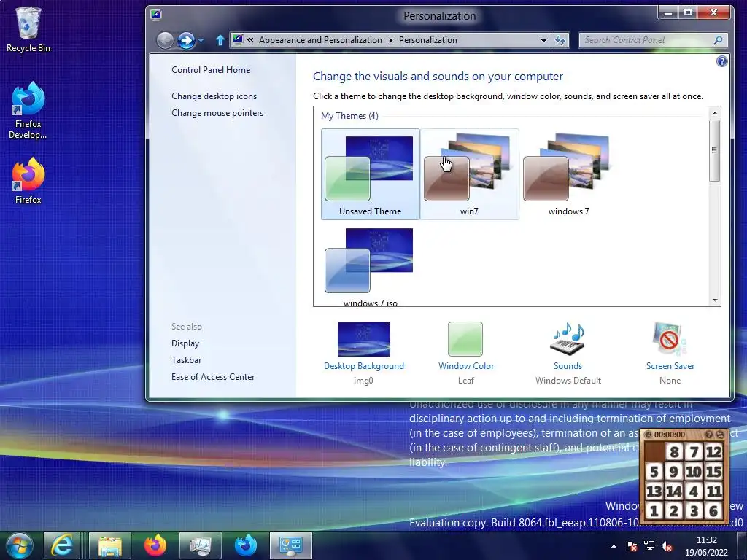The width and height of the screenshot is (747, 560).
Task: Open the taskbar clock showing 11:32
Action: 706,546
